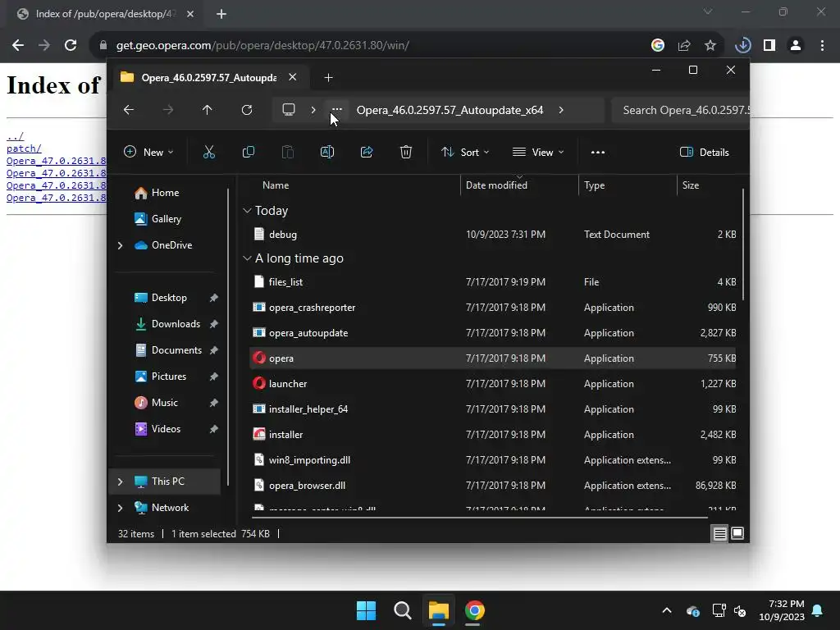Click the Share icon in Explorer toolbar
Image resolution: width=840 pixels, height=630 pixels.
click(367, 152)
